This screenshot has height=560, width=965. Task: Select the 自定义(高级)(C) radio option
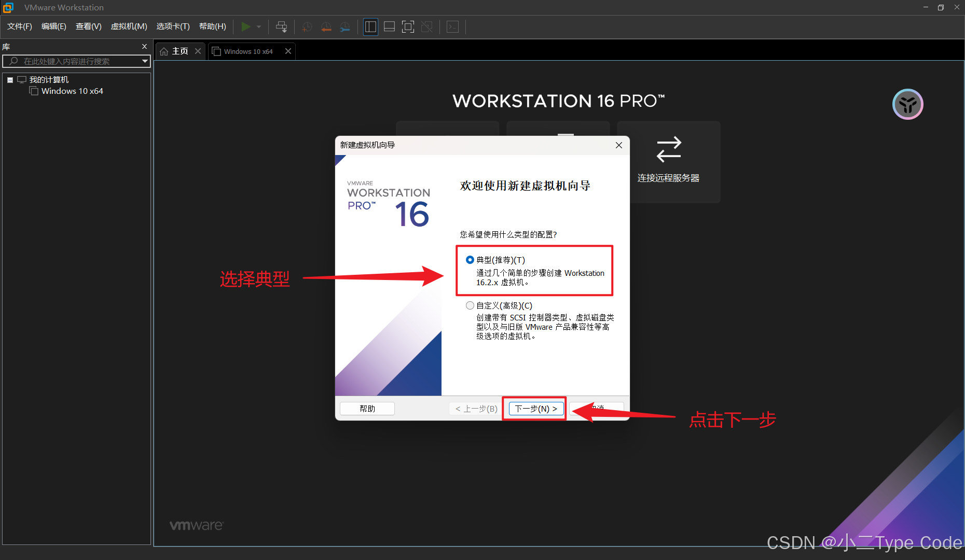(470, 305)
